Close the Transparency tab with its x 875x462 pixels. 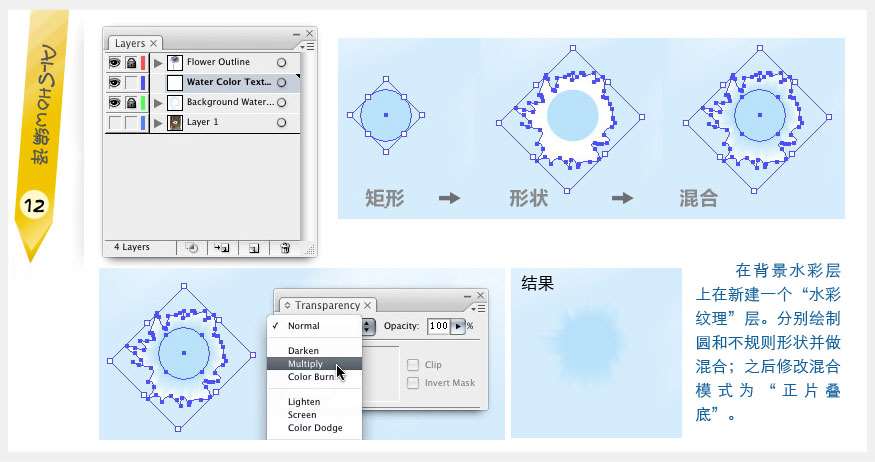(x=367, y=306)
